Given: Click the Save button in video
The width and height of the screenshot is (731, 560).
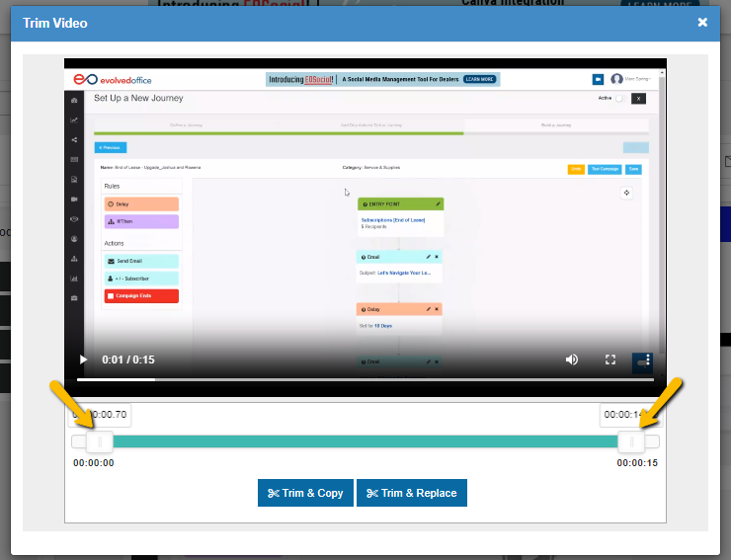Looking at the screenshot, I should tap(633, 169).
